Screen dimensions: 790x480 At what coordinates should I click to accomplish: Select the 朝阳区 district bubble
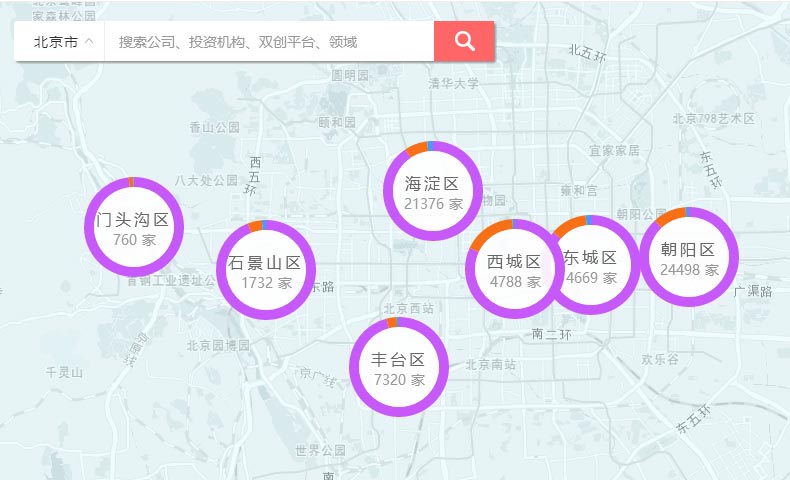tap(688, 258)
